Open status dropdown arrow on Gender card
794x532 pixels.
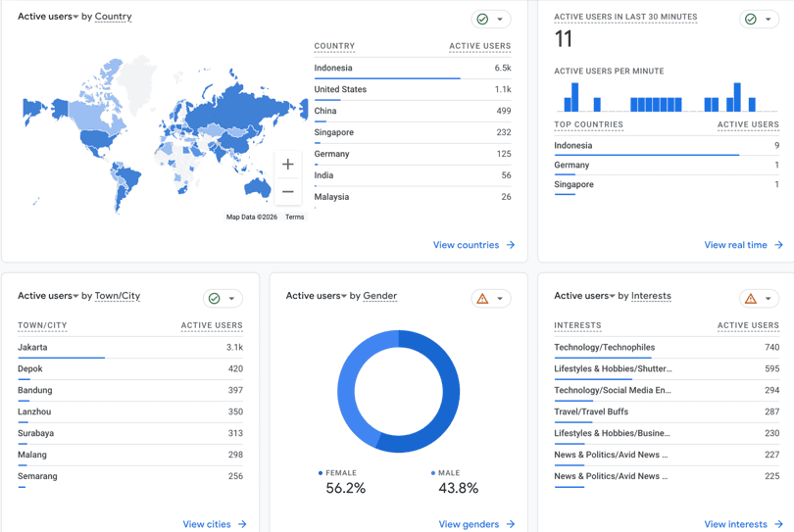[x=500, y=299]
